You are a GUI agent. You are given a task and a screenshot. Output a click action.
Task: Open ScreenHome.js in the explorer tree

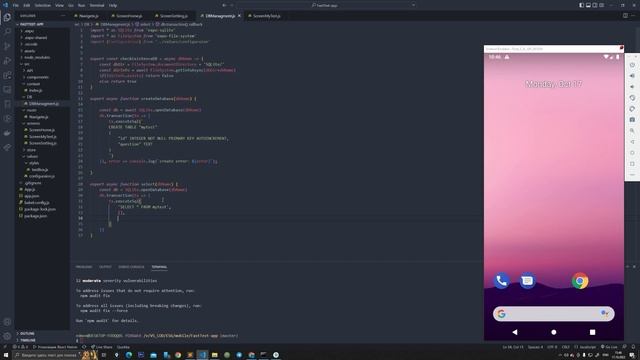tap(42, 130)
